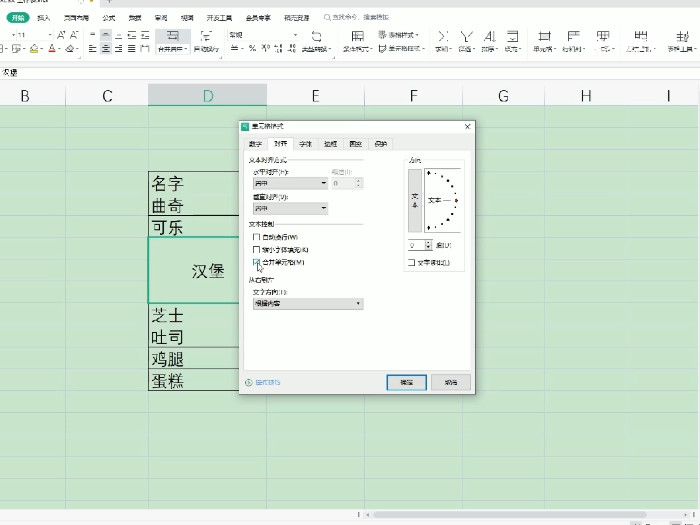Image resolution: width=700 pixels, height=525 pixels.
Task: Open the font size dropdown arrow
Action: coord(50,35)
